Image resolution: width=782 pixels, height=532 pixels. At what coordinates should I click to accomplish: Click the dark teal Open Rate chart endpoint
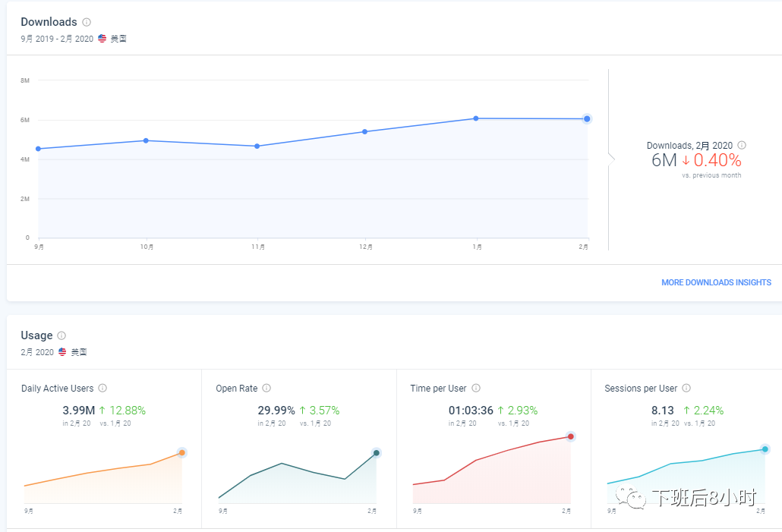click(376, 453)
